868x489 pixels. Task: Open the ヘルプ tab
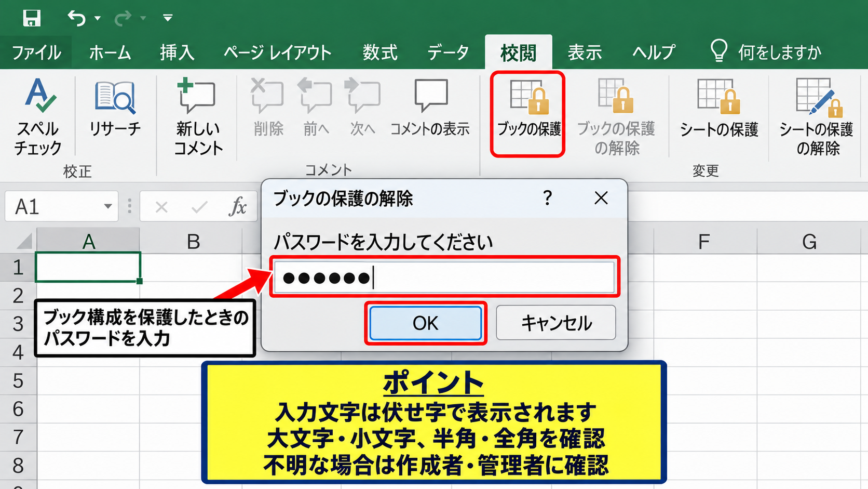click(x=654, y=52)
